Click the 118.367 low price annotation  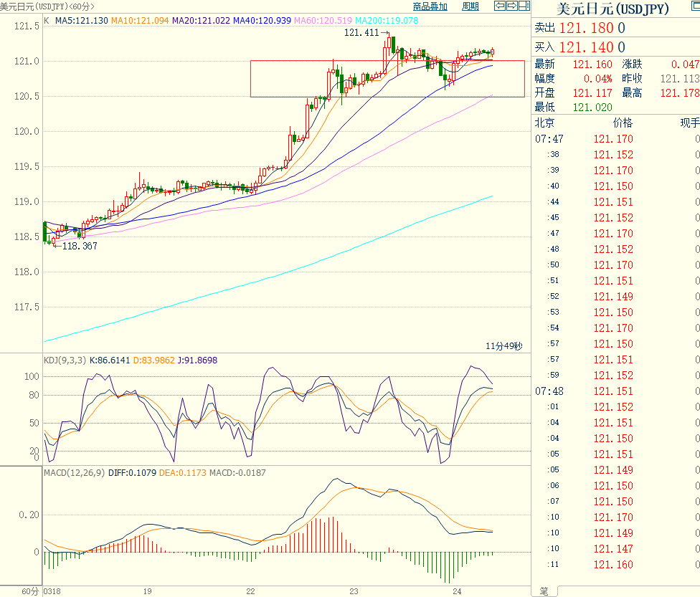pyautogui.click(x=80, y=246)
